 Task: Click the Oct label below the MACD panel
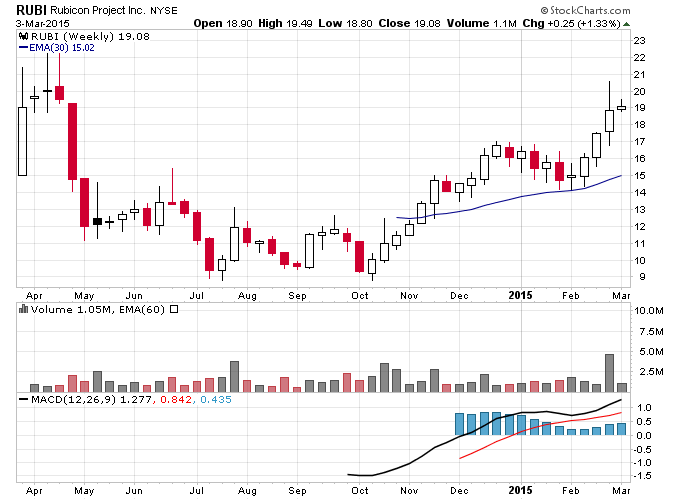(360, 490)
